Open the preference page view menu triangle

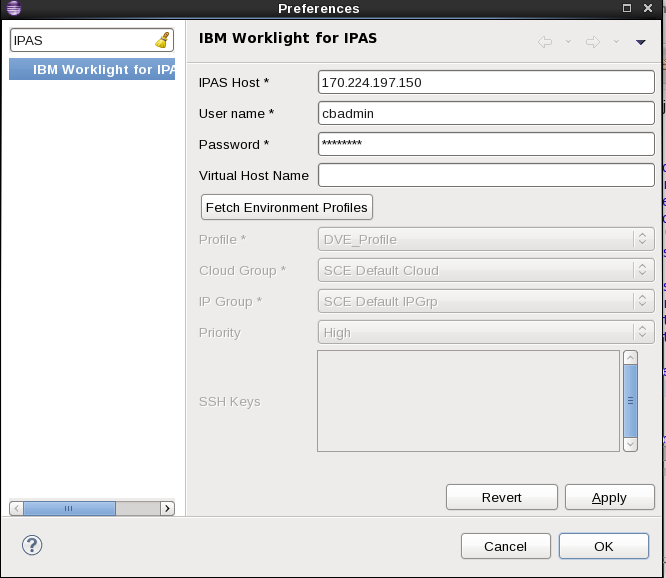[641, 42]
